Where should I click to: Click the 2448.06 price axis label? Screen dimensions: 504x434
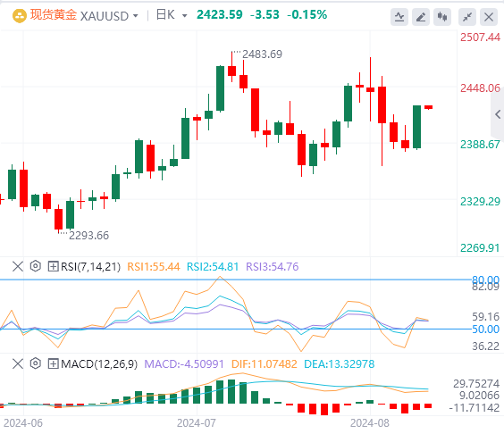click(480, 88)
